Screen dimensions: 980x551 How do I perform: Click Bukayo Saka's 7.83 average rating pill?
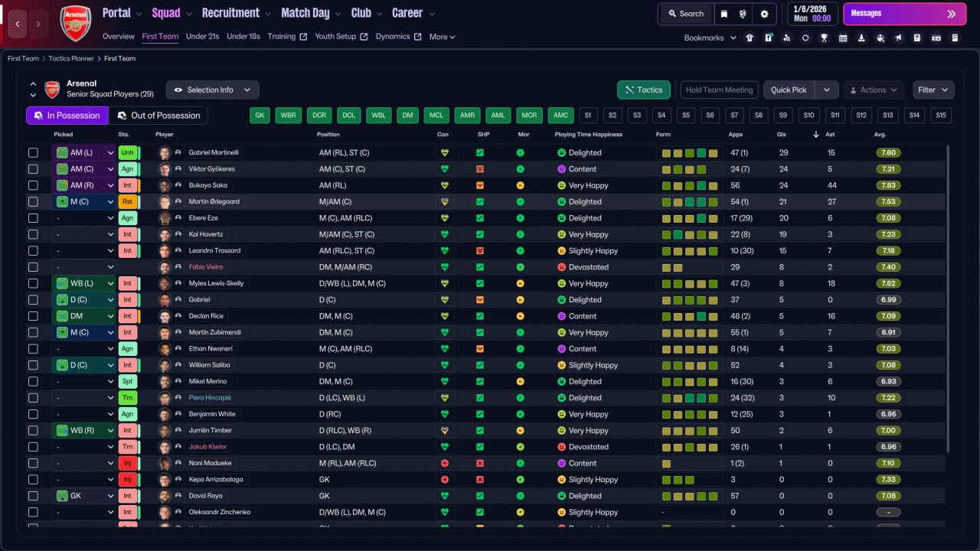tap(888, 185)
